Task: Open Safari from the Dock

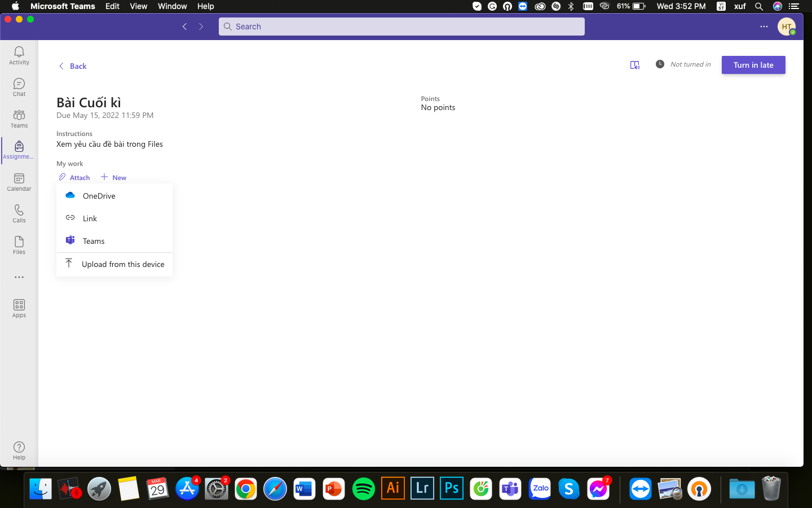Action: [275, 489]
